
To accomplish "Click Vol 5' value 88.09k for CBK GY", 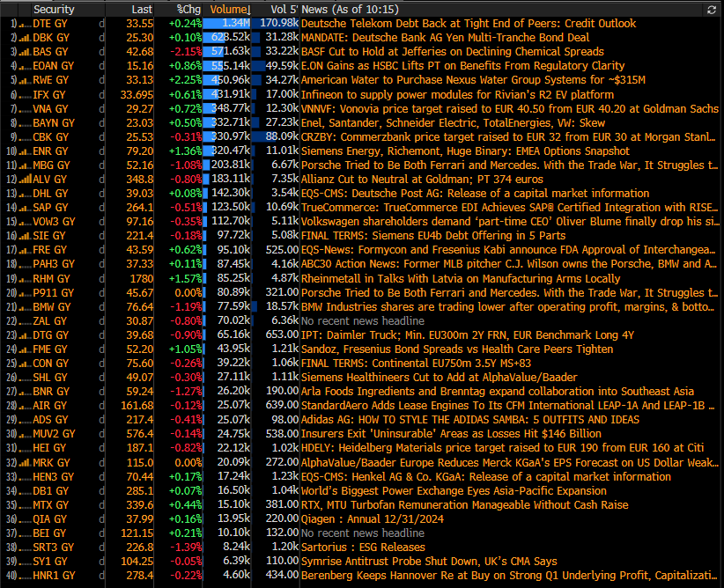I will tap(282, 137).
